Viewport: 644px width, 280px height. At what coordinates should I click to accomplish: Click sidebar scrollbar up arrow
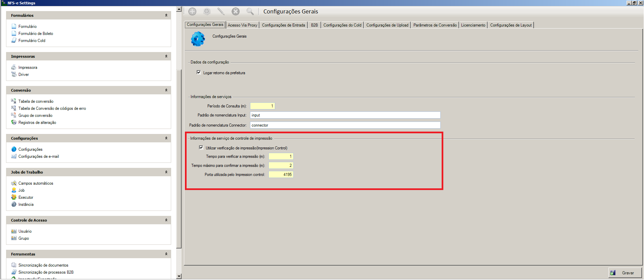(179, 9)
